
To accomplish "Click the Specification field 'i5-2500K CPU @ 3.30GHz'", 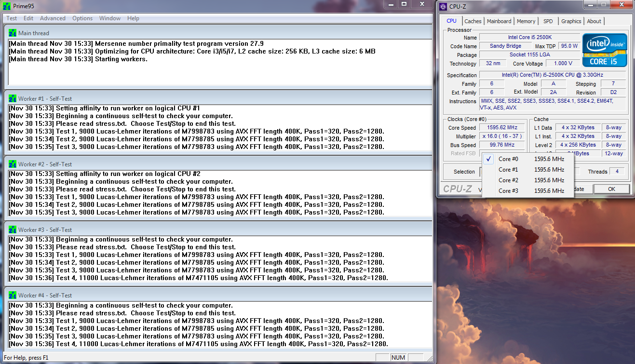I will click(552, 75).
